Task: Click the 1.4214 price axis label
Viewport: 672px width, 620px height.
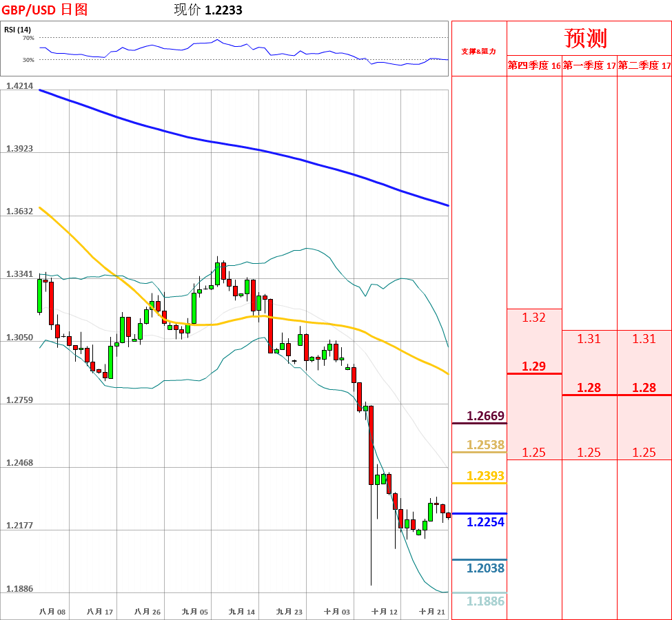Action: pos(20,85)
